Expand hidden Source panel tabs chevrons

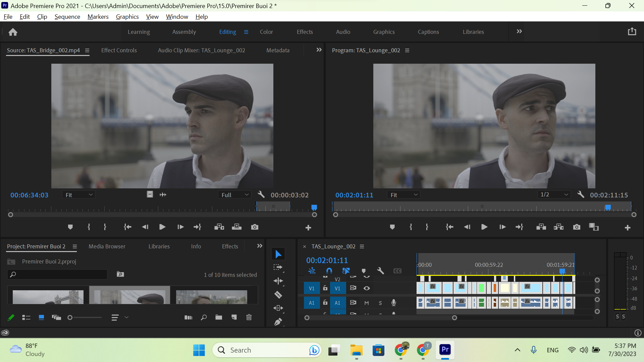point(319,50)
